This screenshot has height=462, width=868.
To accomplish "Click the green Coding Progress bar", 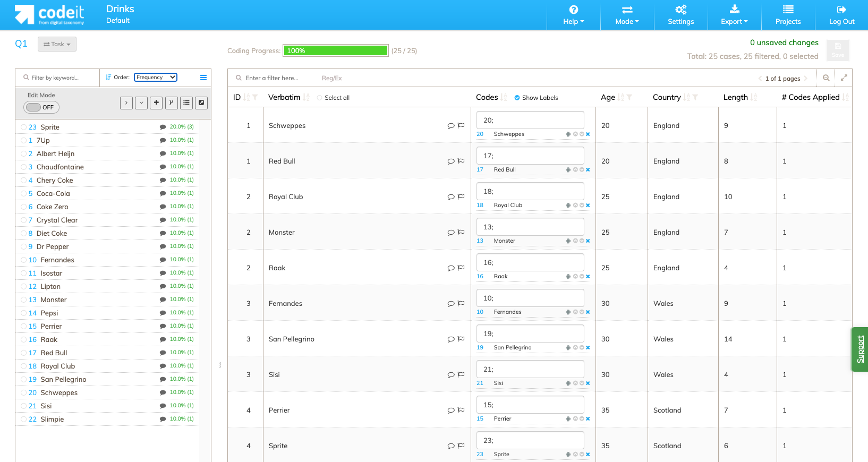I will pos(336,50).
